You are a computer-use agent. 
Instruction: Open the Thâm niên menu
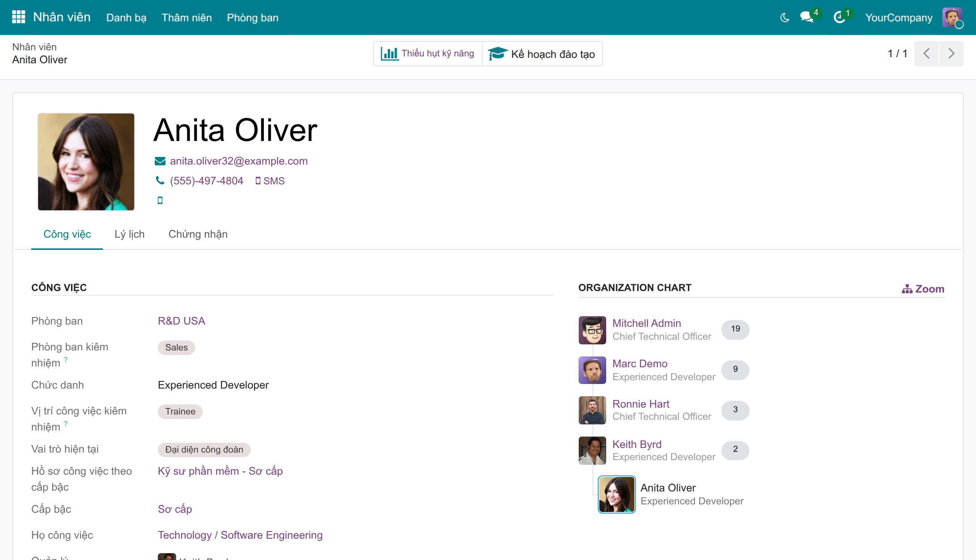(187, 18)
